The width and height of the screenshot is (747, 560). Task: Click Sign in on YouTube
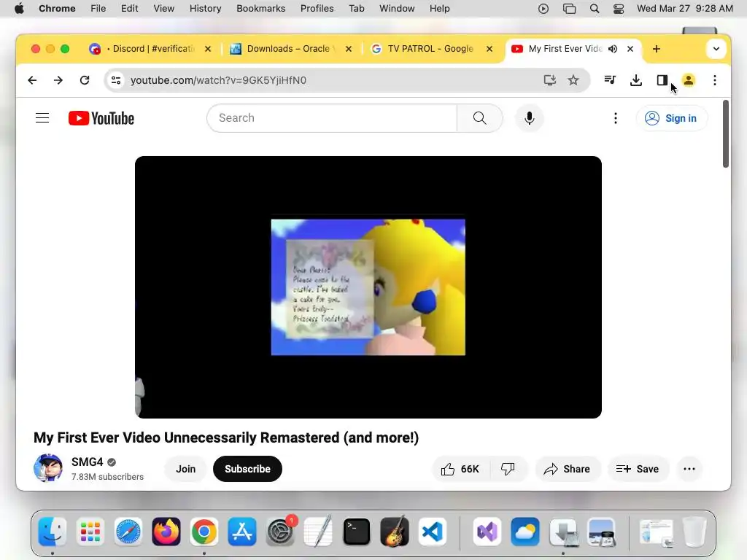(671, 118)
